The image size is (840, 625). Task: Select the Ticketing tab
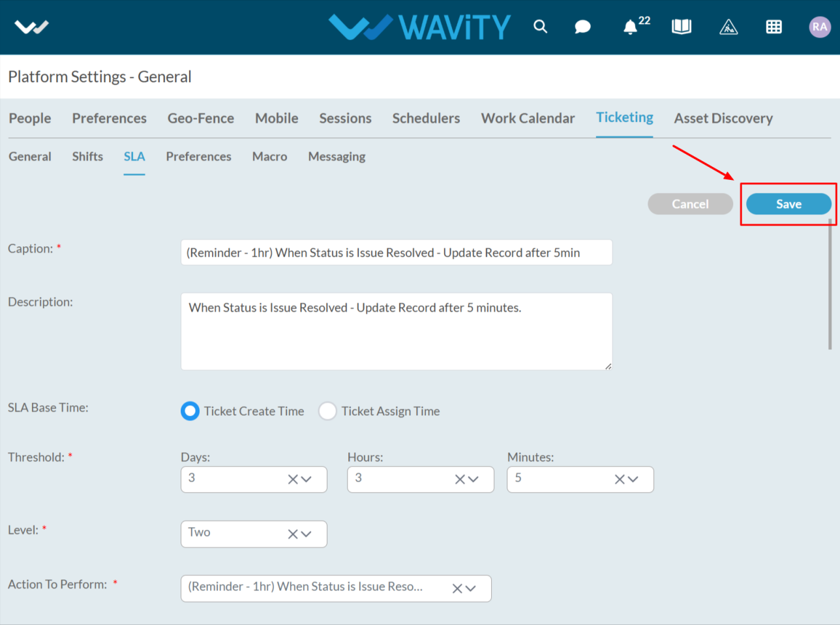[625, 117]
